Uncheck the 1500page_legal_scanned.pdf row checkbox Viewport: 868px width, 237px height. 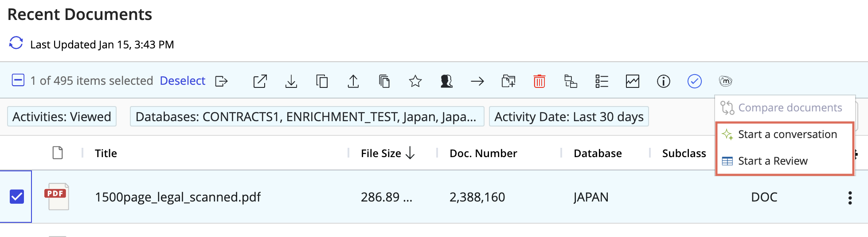pos(17,197)
